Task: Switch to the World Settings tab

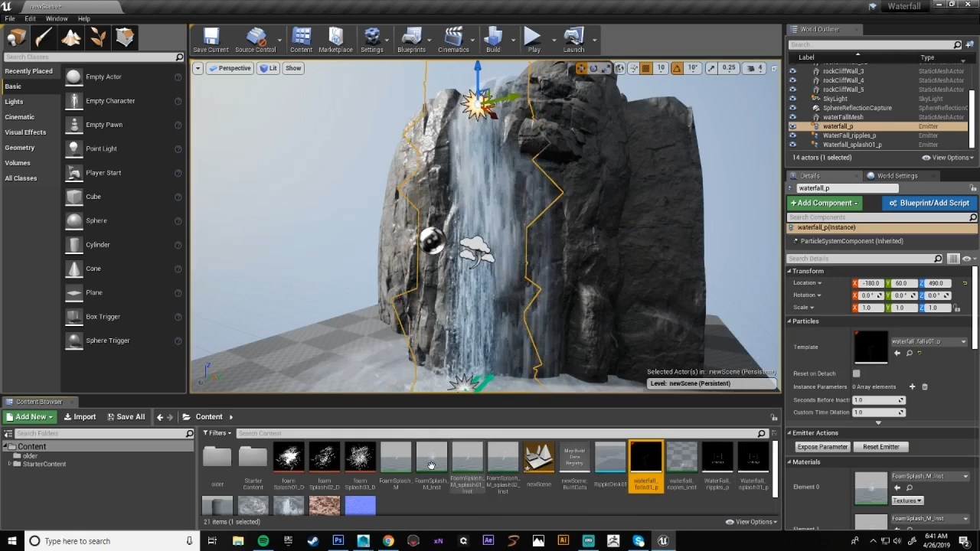Action: point(896,176)
